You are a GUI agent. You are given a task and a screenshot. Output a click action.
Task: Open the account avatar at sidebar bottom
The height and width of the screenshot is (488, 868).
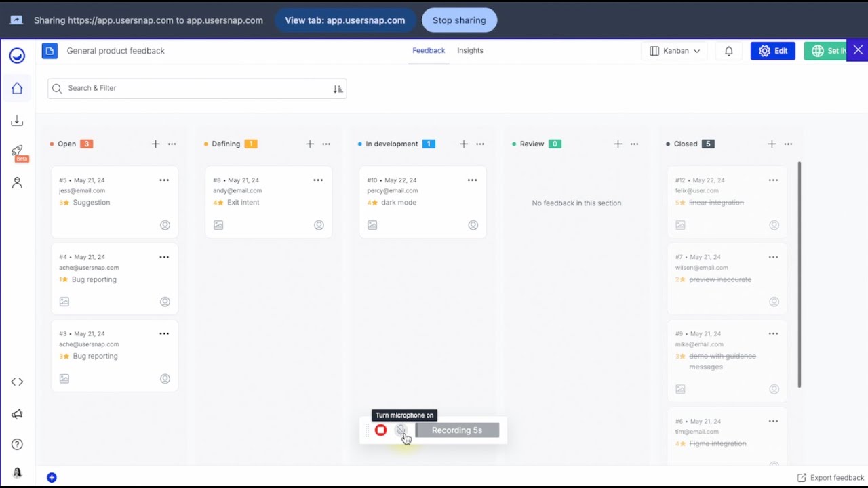(x=17, y=472)
